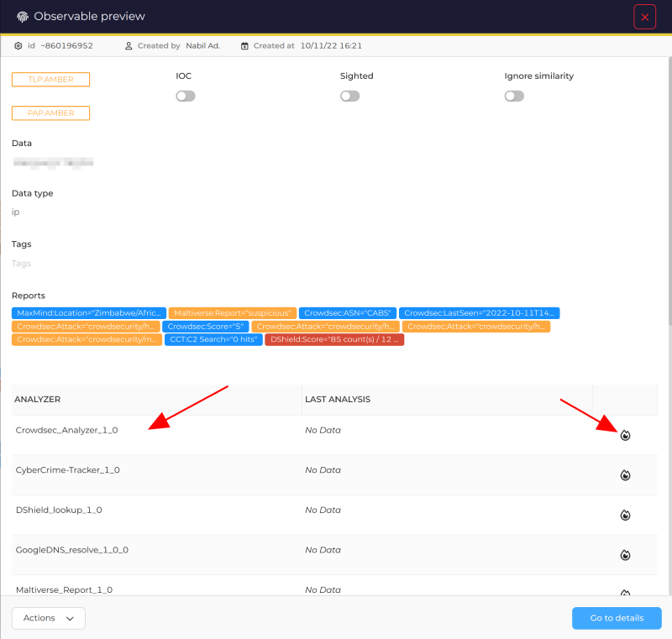
Task: Click inside the Tags input field
Action: 84,263
